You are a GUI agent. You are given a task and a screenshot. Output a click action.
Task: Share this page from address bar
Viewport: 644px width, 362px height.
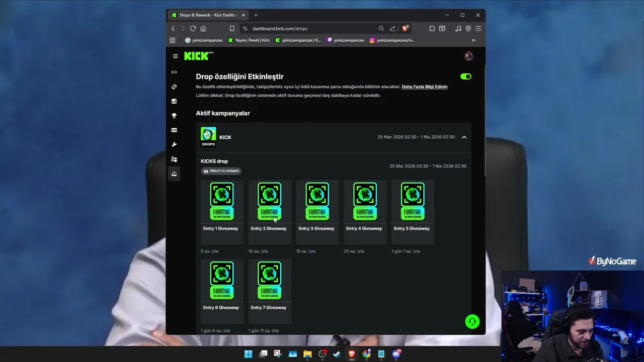tap(392, 29)
